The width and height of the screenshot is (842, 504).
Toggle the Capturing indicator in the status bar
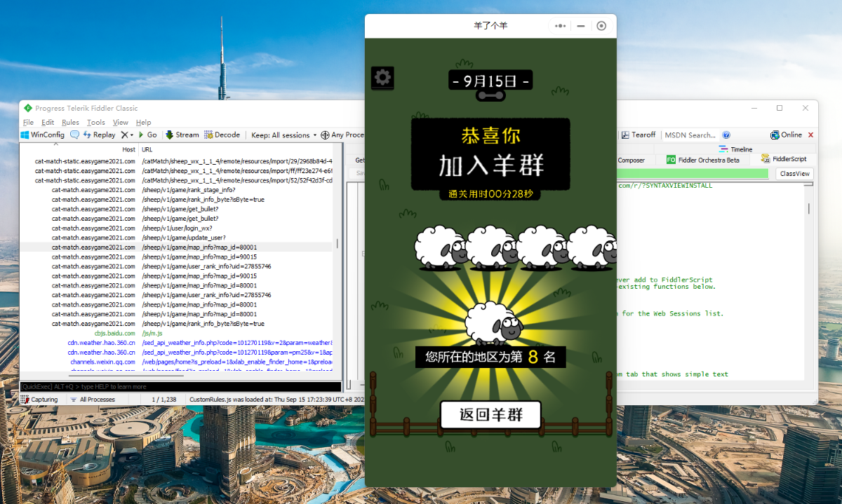(x=40, y=400)
